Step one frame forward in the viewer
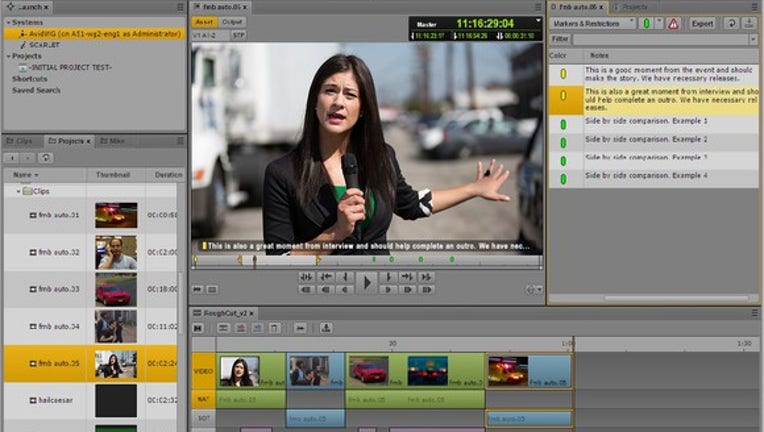Image resolution: width=764 pixels, height=432 pixels. (x=388, y=289)
